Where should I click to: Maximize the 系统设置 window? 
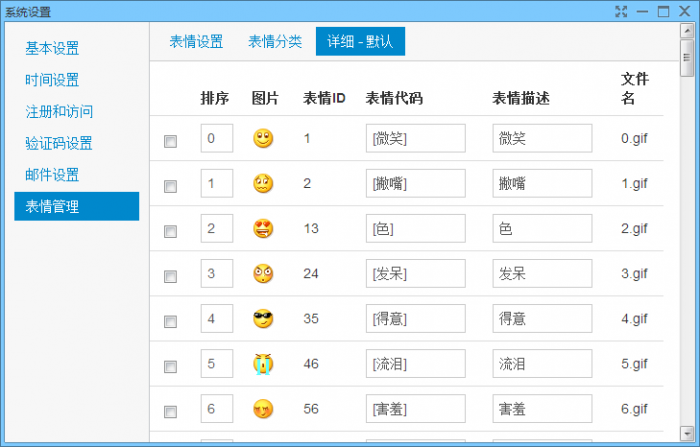coord(663,11)
